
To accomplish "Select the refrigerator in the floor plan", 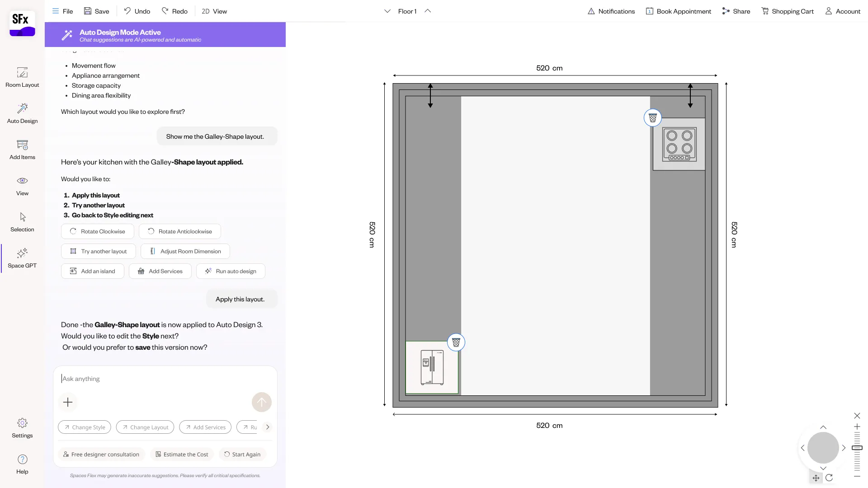I will (432, 367).
